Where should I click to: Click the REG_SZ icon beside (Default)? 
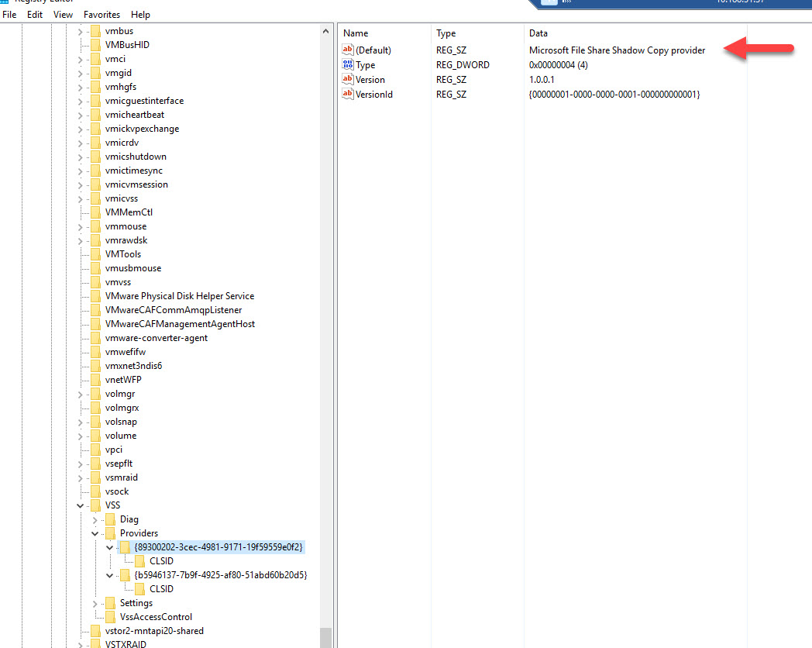(x=347, y=50)
